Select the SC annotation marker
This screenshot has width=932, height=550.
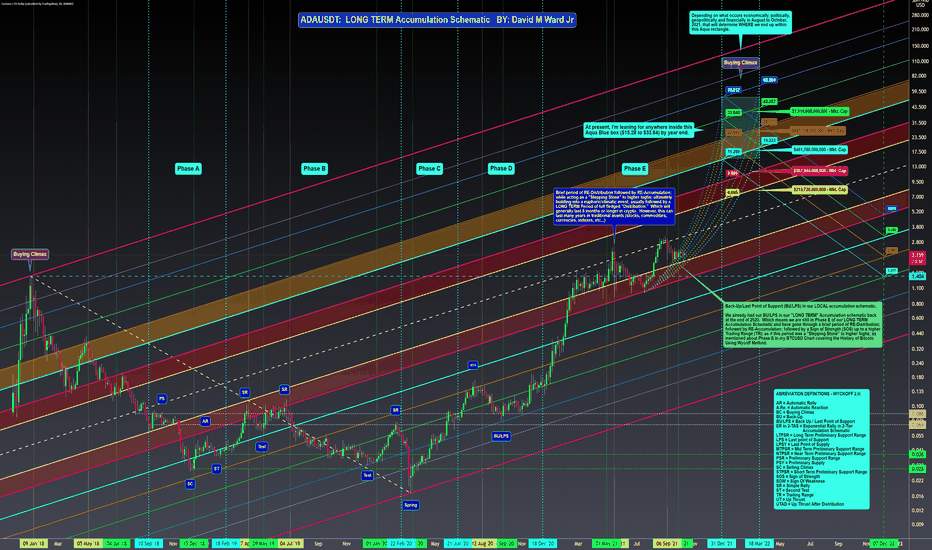(190, 484)
